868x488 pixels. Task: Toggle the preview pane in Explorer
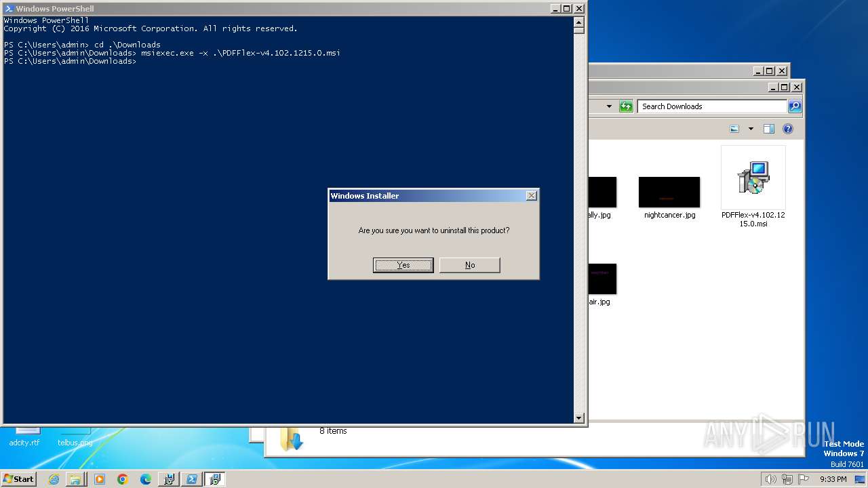(x=769, y=129)
